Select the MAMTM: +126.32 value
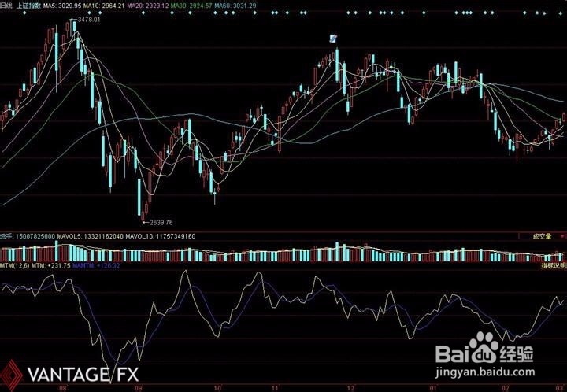567x392 pixels. coord(96,265)
